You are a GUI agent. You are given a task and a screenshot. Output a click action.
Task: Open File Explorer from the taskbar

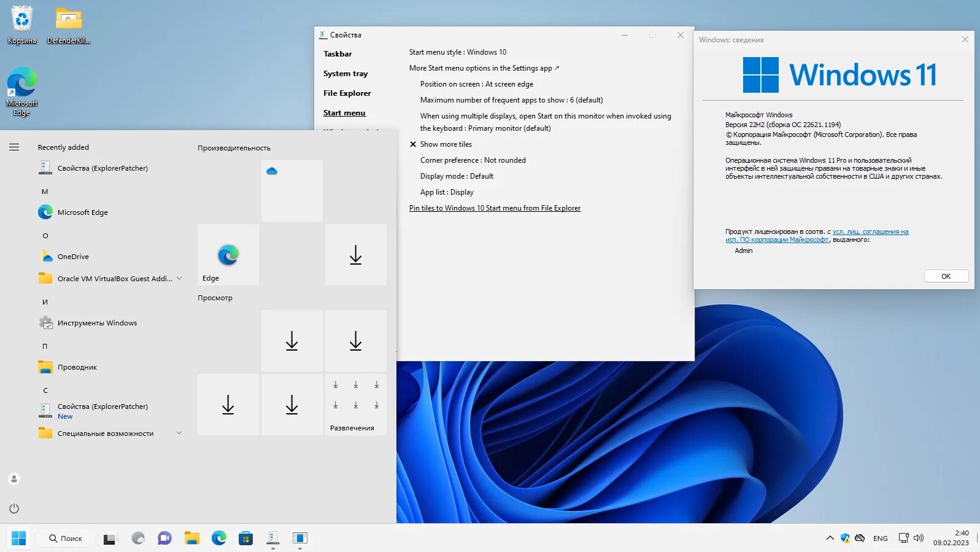coord(192,538)
